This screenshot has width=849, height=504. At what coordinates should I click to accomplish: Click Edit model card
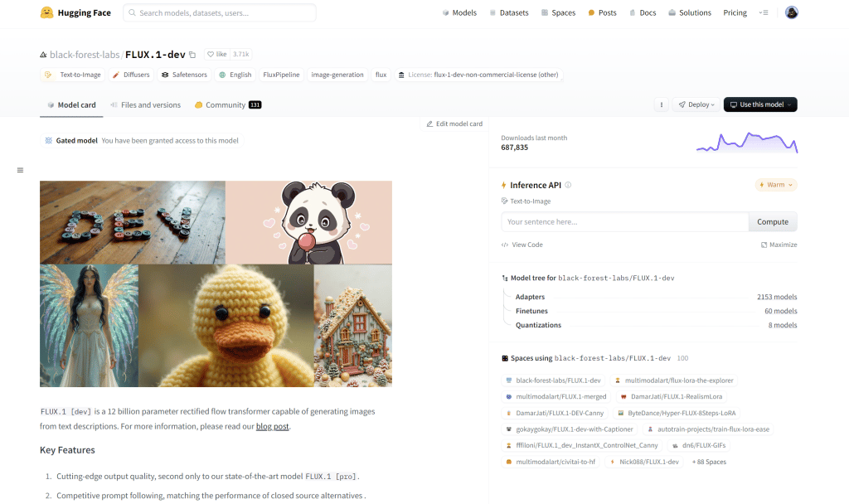[x=454, y=124]
